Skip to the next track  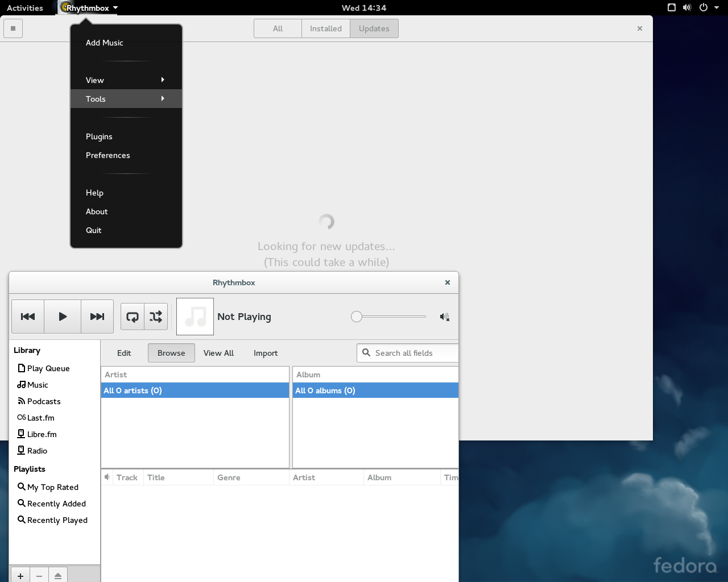point(97,317)
